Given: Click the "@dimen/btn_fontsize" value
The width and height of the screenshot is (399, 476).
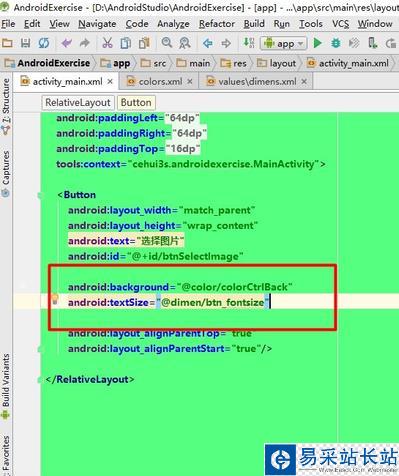Looking at the screenshot, I should pyautogui.click(x=213, y=302).
